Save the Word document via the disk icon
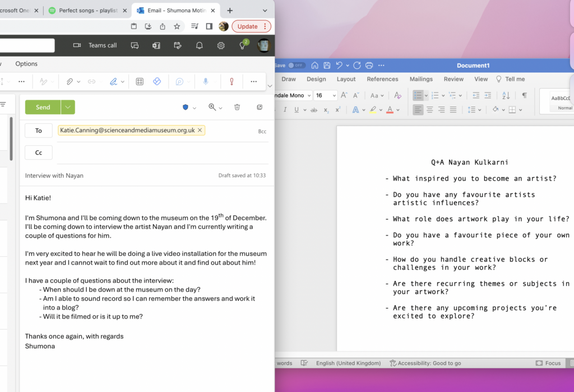The image size is (574, 392). click(327, 65)
